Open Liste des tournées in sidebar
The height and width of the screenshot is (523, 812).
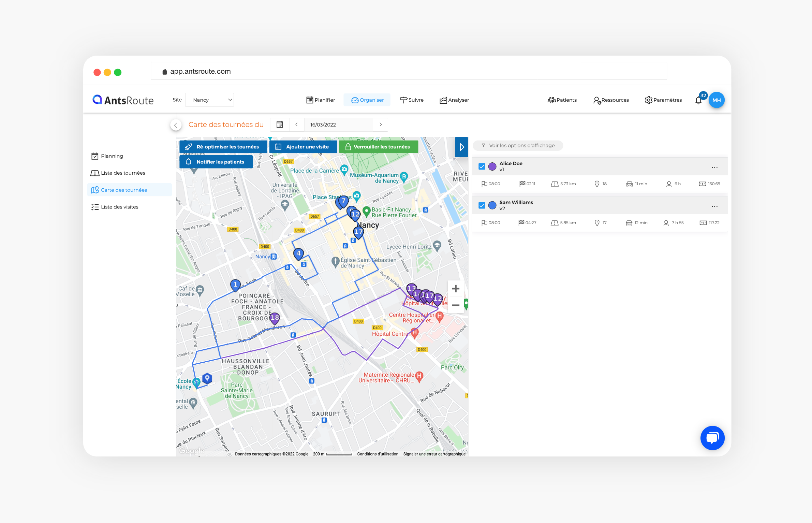click(118, 173)
